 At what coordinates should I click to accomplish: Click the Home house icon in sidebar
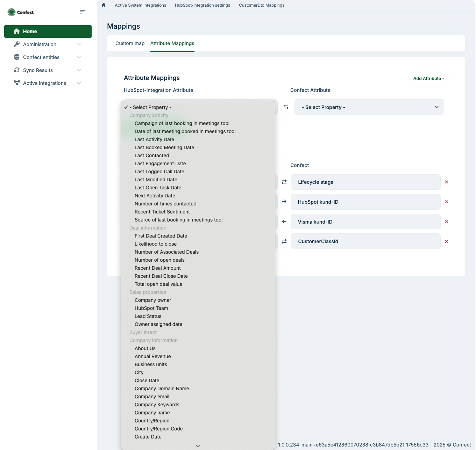(16, 31)
